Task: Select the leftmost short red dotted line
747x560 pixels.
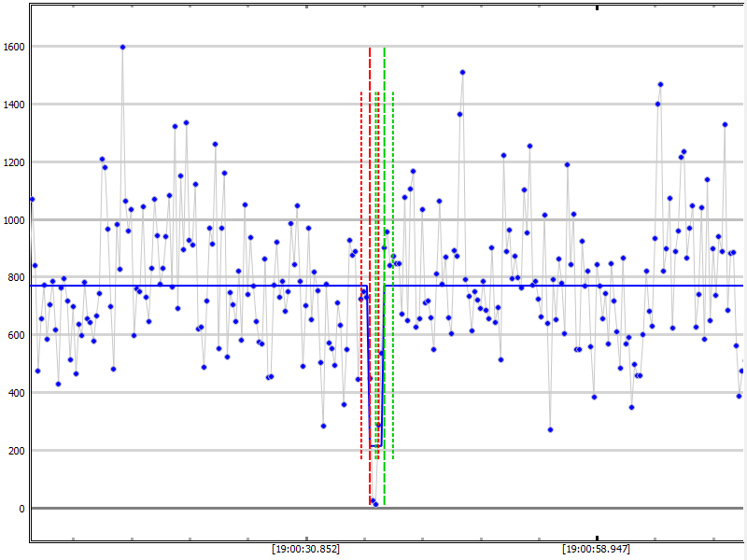Action: point(361,280)
